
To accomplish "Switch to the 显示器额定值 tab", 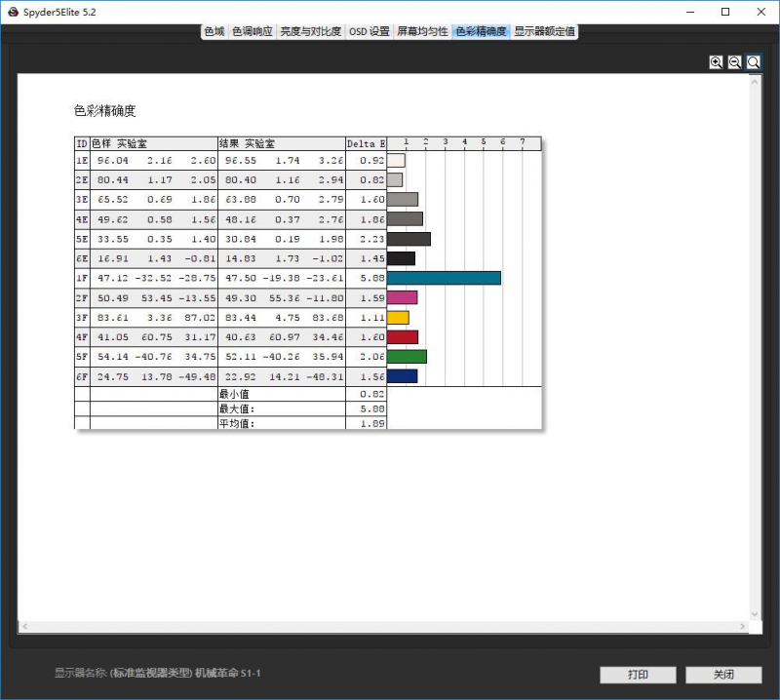I will click(x=545, y=31).
